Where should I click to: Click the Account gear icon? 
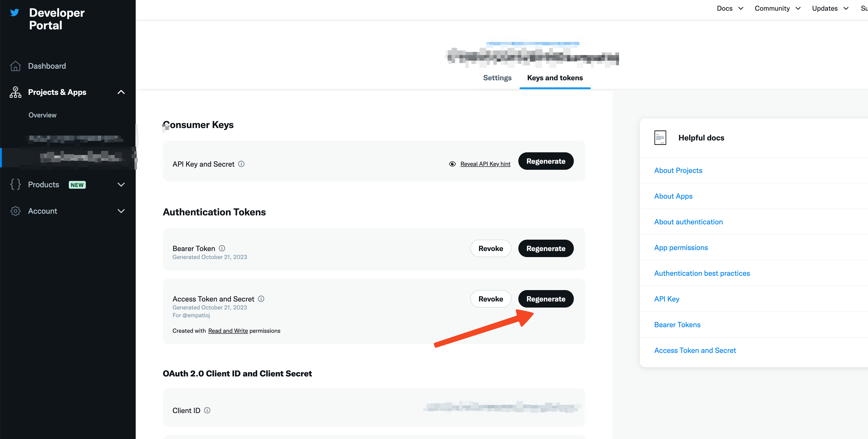coord(16,211)
